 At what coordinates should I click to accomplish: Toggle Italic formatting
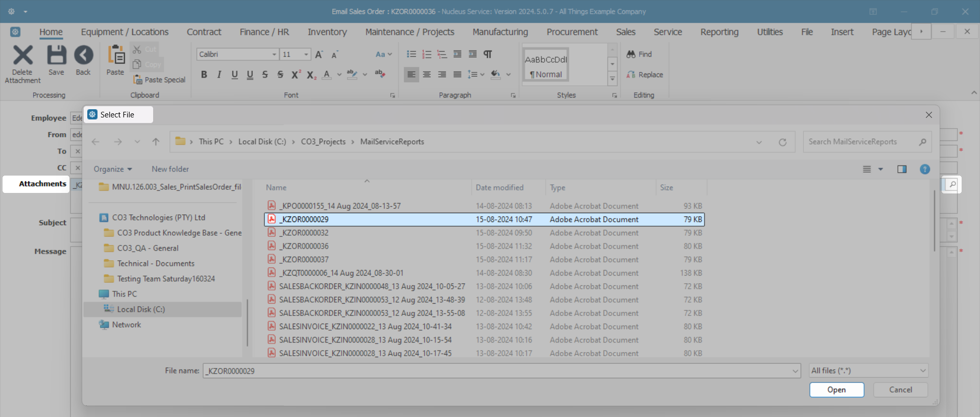[x=219, y=75]
